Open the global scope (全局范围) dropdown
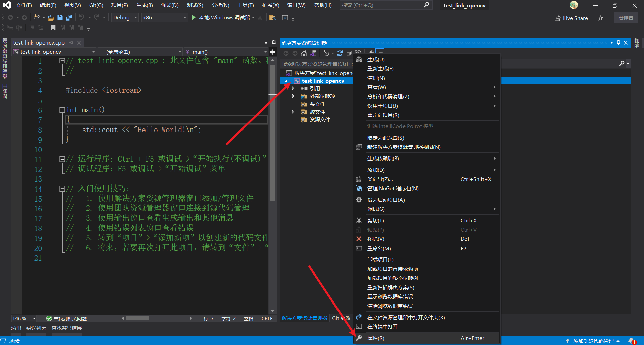Screen dimensions: 644x345 (x=140, y=52)
